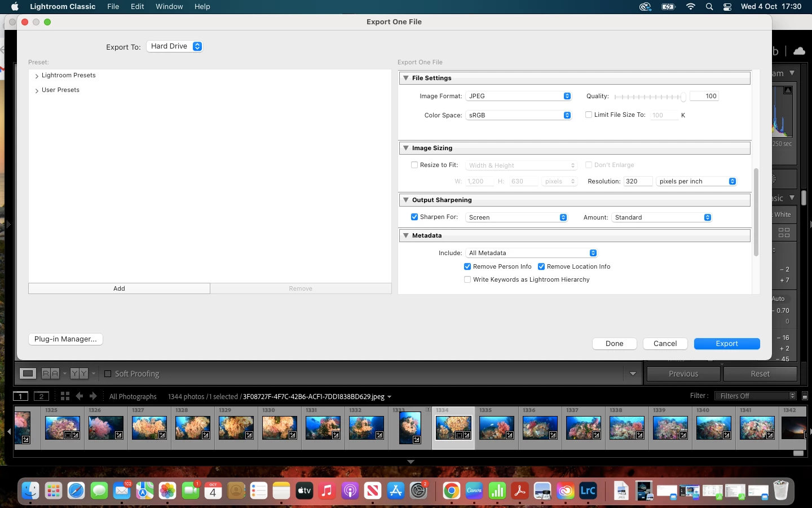
Task: Select second window display icon 2
Action: (x=42, y=396)
